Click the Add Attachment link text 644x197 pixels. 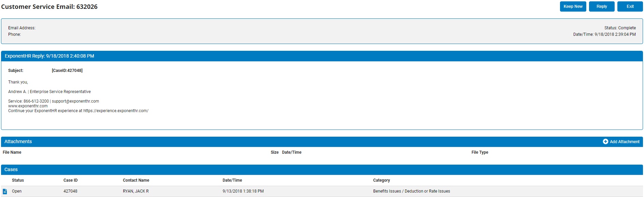[x=625, y=142]
